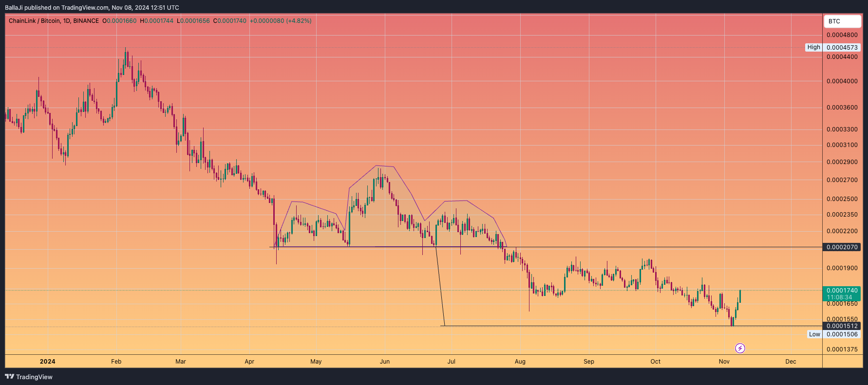This screenshot has height=385, width=868.
Task: Click the Dec label on the time axis
Action: pyautogui.click(x=791, y=361)
